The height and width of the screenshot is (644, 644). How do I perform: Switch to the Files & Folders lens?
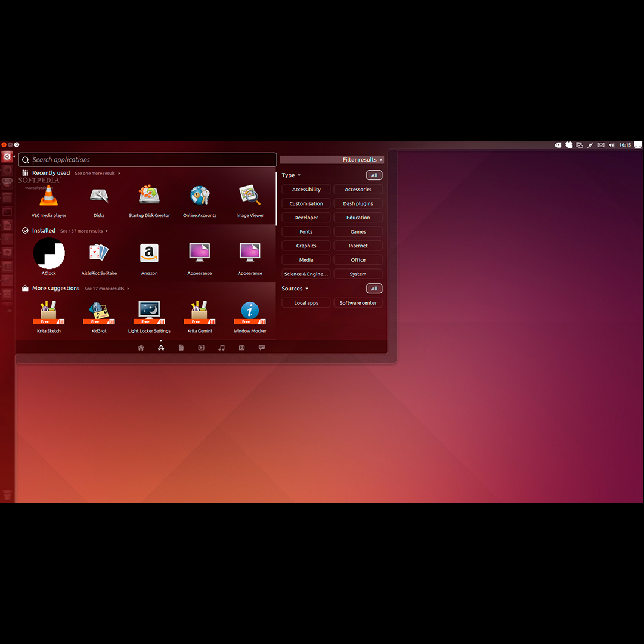tap(181, 347)
